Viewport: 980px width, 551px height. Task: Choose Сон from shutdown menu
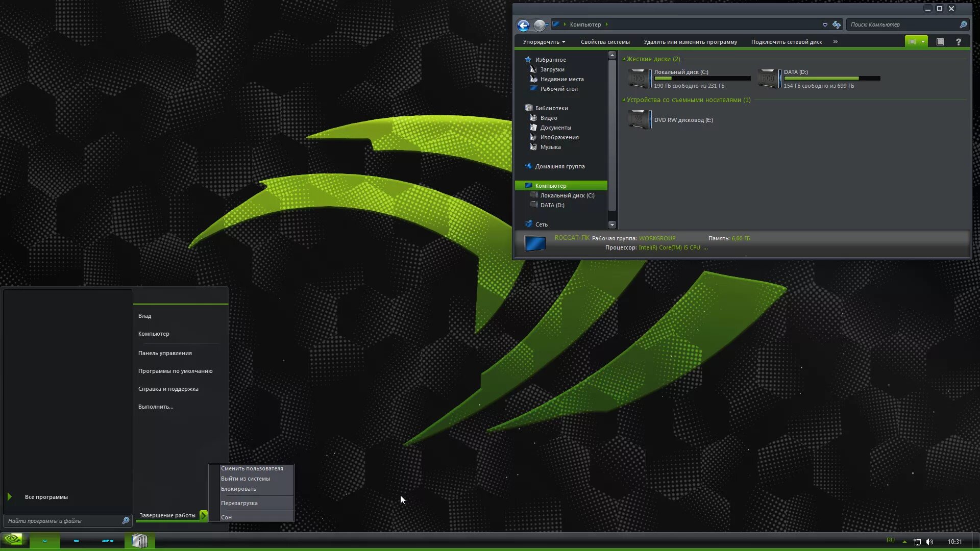[226, 517]
